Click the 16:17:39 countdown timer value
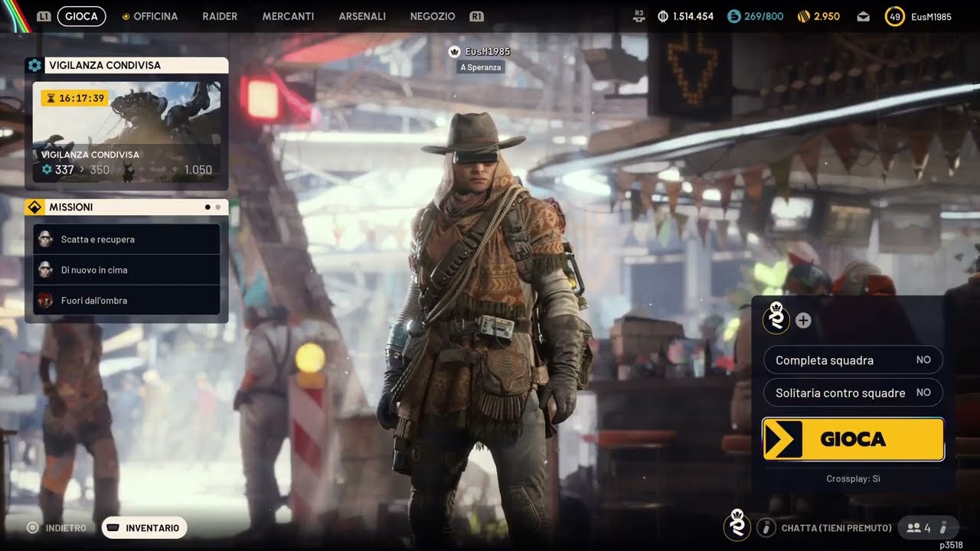The width and height of the screenshot is (980, 551). coord(81,98)
